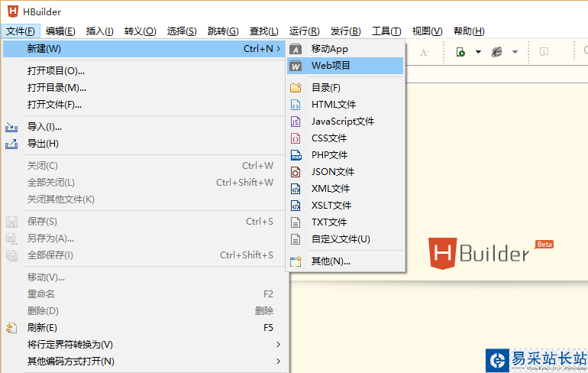Screen dimensions: 588x373
Task: Create a new XML文件
Action: pyautogui.click(x=345, y=189)
